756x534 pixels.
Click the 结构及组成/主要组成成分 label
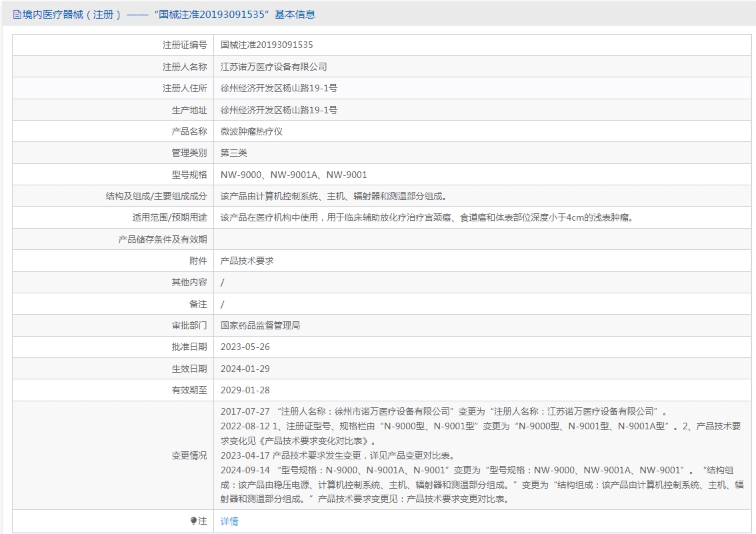156,196
